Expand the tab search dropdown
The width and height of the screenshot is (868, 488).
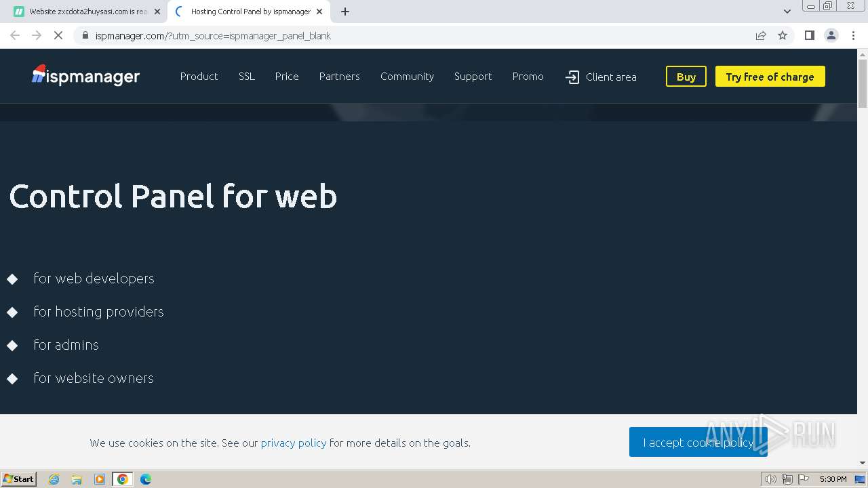tap(787, 12)
